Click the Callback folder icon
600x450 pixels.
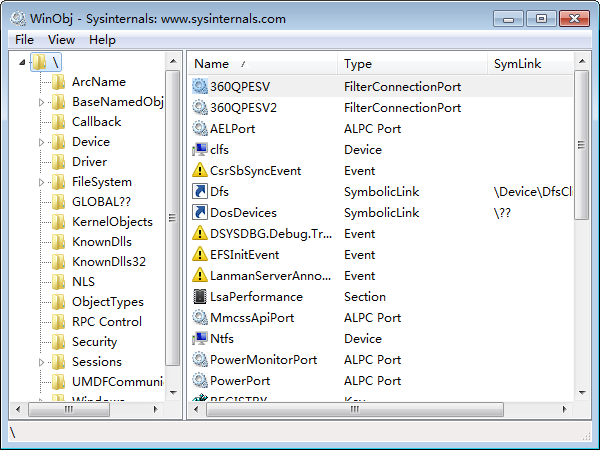click(x=58, y=122)
